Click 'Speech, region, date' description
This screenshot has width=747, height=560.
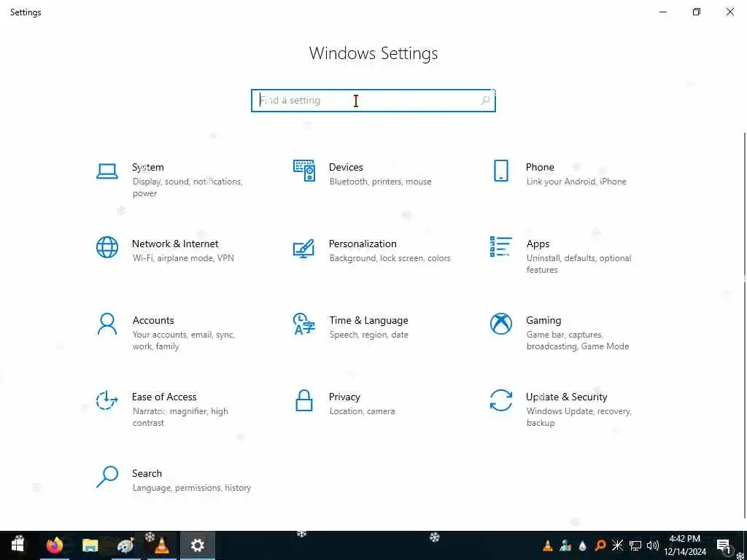(368, 335)
